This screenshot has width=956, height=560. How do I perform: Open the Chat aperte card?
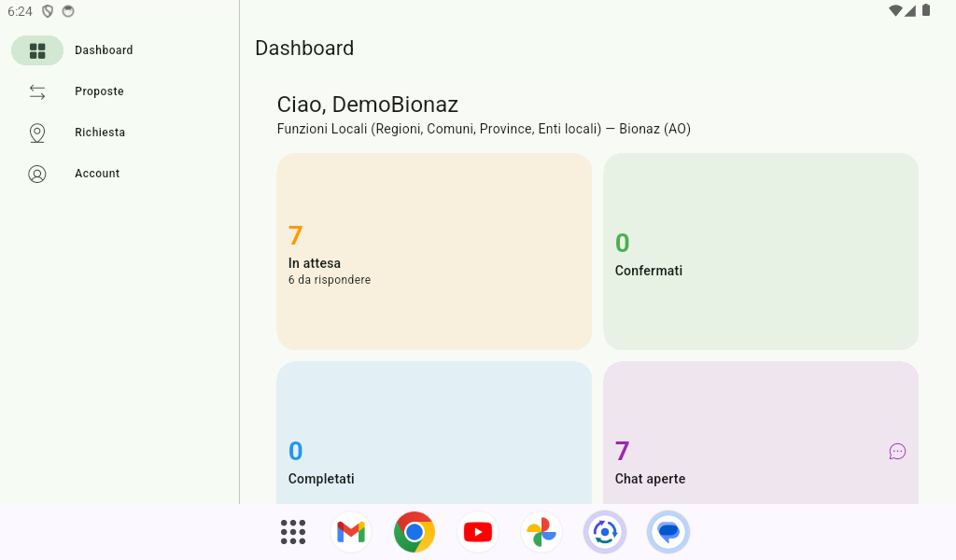coord(761,433)
